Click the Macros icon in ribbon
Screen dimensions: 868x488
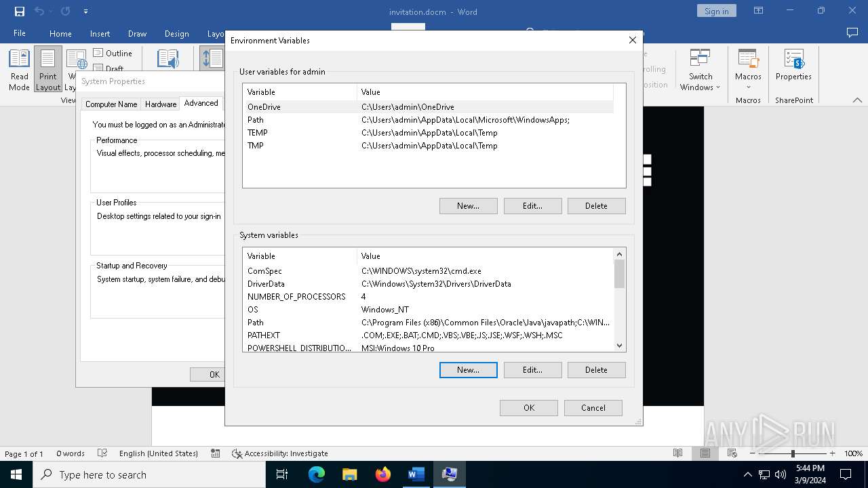click(x=748, y=60)
